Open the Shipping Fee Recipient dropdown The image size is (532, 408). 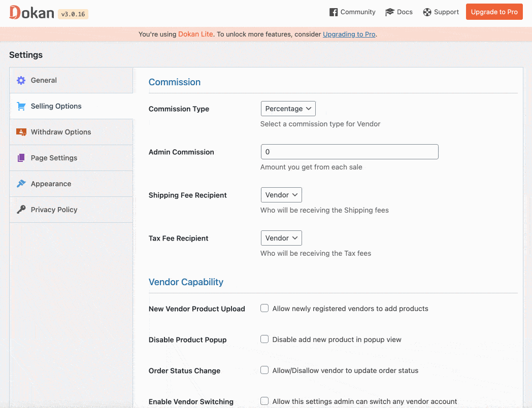click(x=281, y=194)
